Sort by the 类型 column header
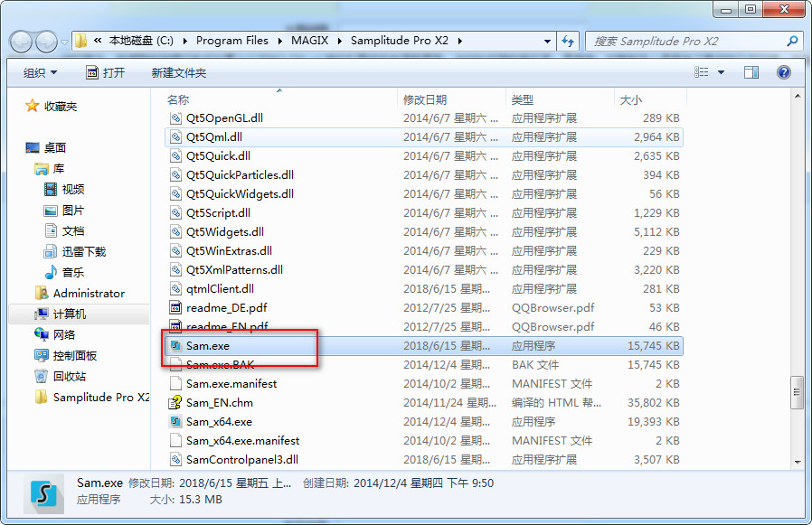812x525 pixels. tap(522, 99)
